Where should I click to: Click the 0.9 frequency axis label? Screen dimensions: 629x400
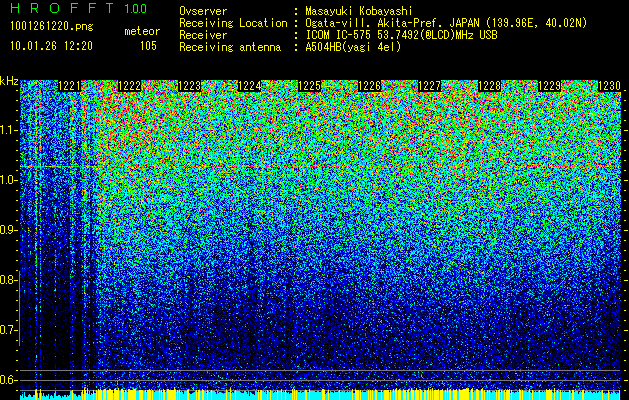8,230
